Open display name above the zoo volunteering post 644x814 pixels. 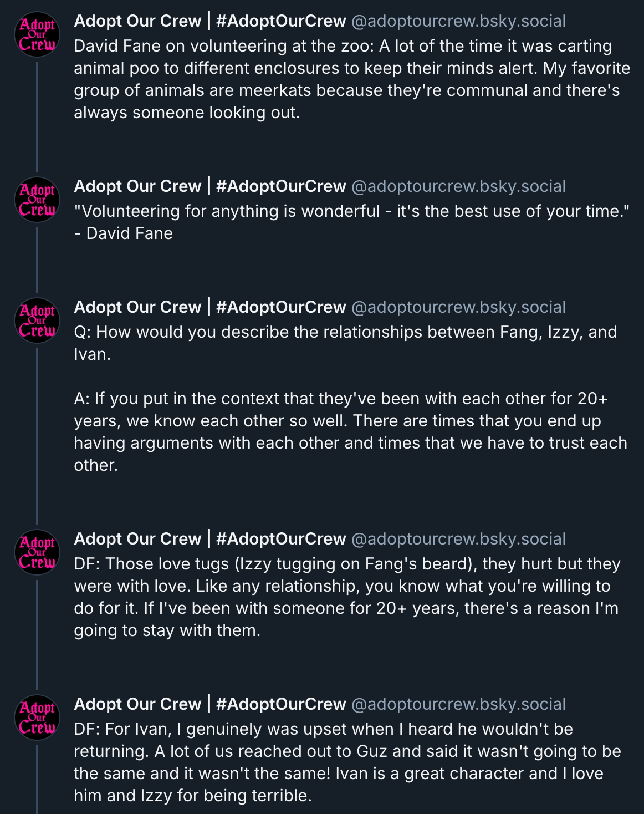click(x=209, y=21)
